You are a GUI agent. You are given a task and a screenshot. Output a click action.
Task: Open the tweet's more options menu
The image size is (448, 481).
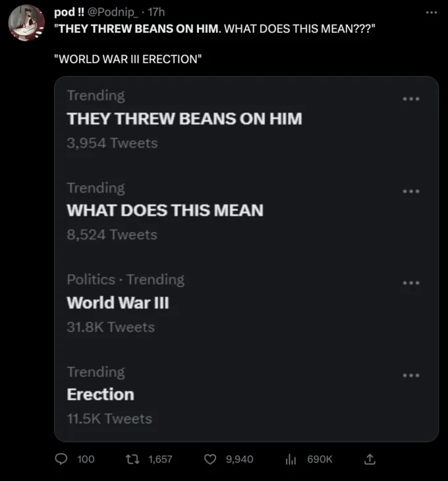[x=431, y=13]
